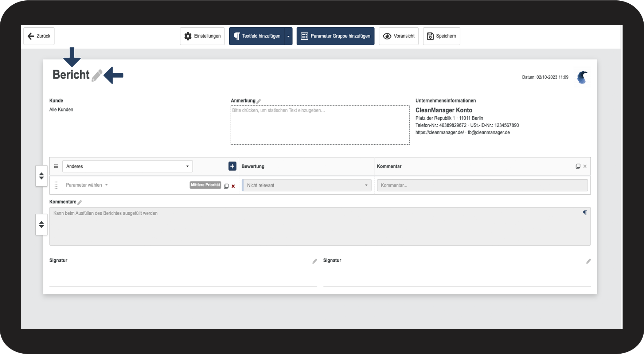
Task: Remove the parameter group with the grey X
Action: 585,166
